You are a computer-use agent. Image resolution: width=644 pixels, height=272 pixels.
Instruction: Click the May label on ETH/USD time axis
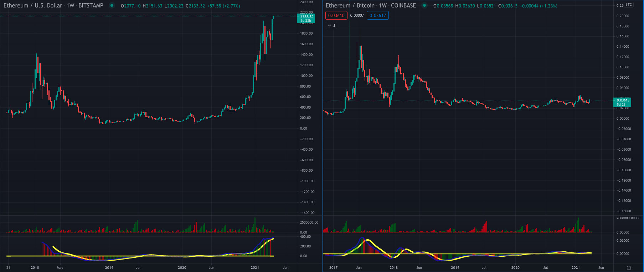(x=60, y=268)
